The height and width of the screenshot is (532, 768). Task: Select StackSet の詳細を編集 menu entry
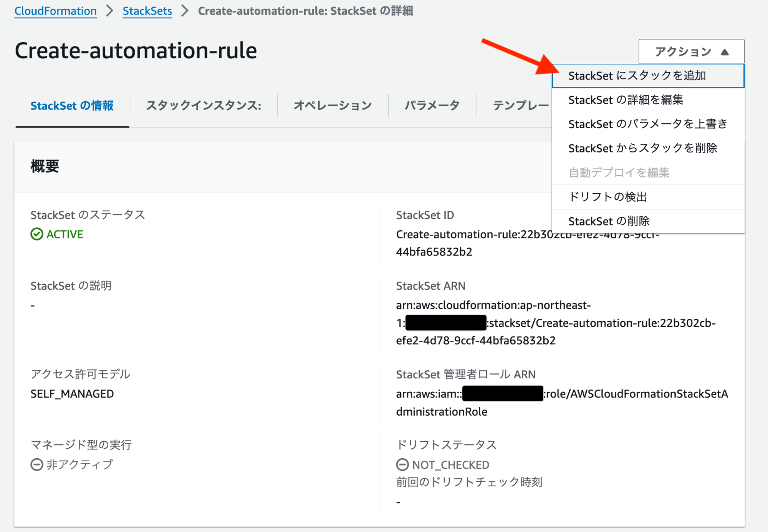click(x=648, y=100)
